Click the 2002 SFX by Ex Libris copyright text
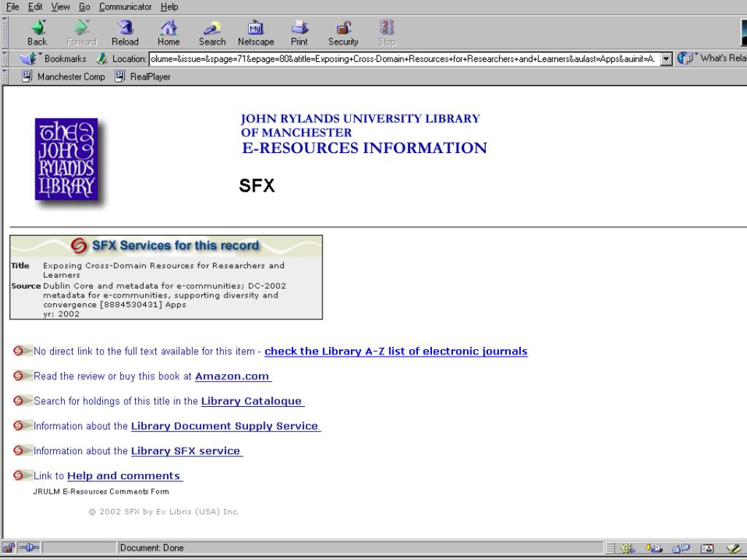 pyautogui.click(x=163, y=511)
